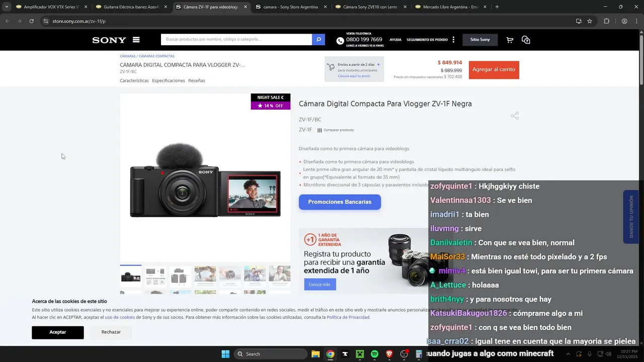Open the shopping cart icon
The height and width of the screenshot is (362, 644).
[510, 40]
